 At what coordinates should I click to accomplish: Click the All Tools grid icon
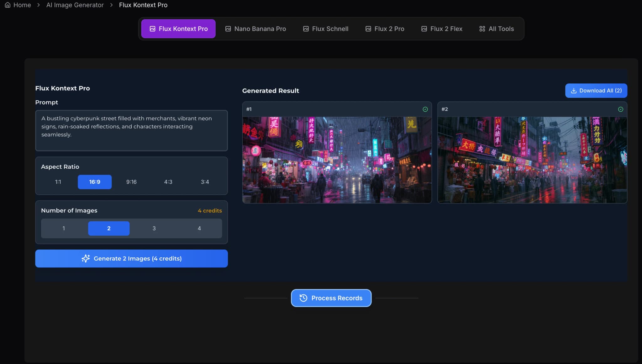482,29
